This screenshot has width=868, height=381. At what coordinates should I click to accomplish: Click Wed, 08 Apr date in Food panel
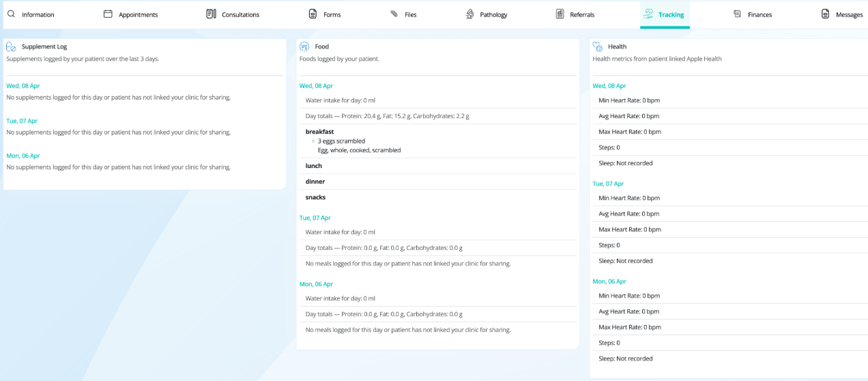click(x=316, y=86)
